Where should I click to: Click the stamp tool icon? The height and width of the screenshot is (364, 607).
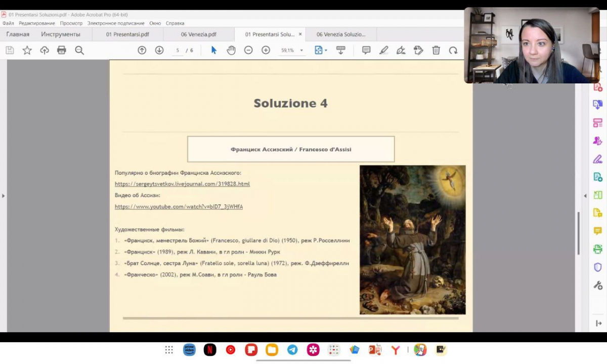click(418, 50)
